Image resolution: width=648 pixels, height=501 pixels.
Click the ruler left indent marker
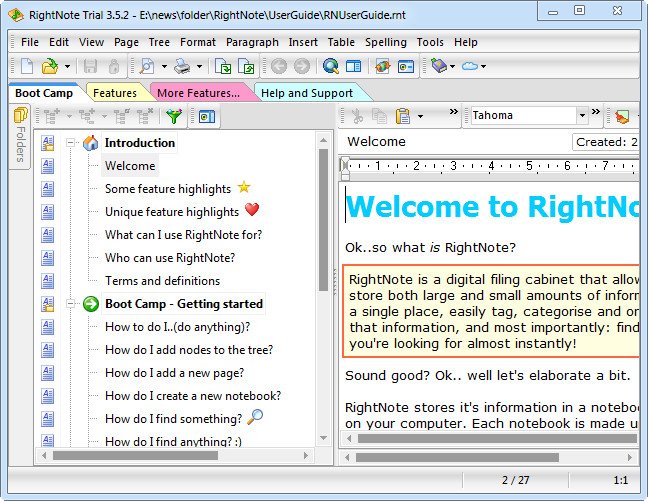click(x=345, y=168)
